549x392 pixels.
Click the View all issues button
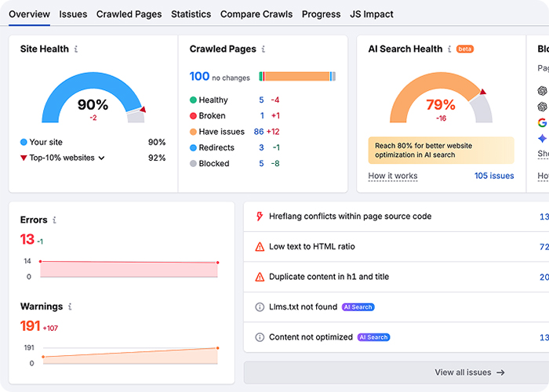[469, 372]
